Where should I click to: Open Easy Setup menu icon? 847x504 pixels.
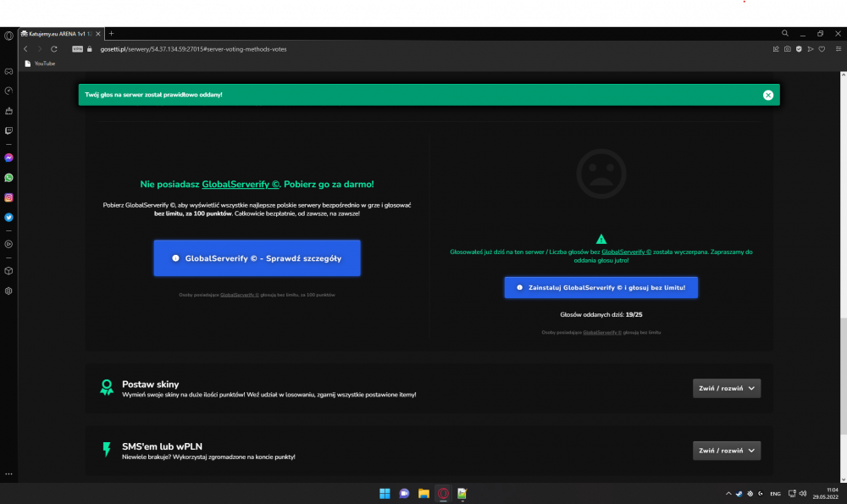coord(839,48)
